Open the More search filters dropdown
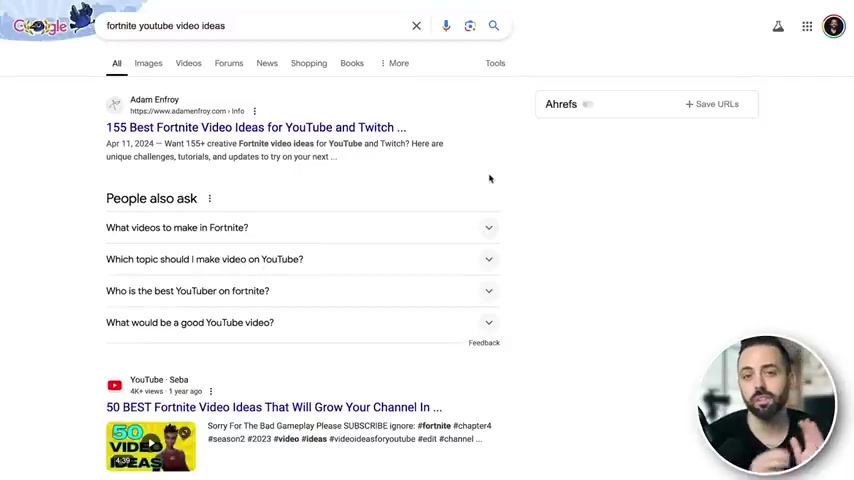This screenshot has height=480, width=854. 395,63
